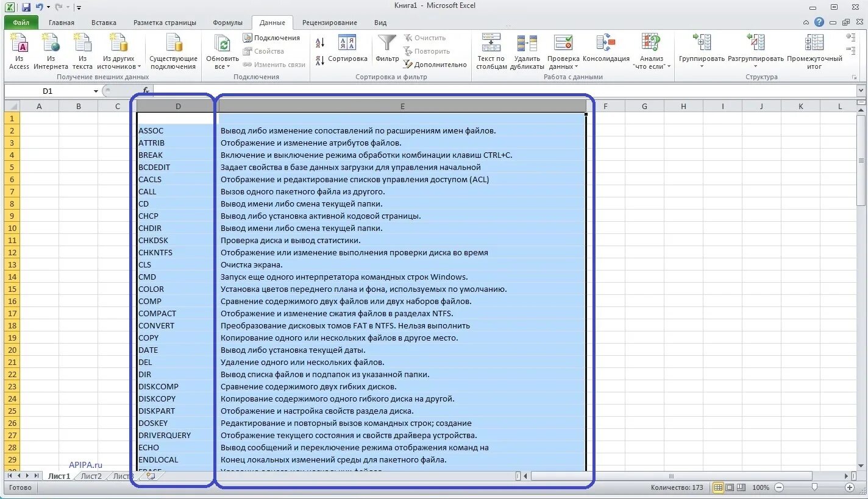The height and width of the screenshot is (499, 868).
Task: Open Advanced filter options
Action: [x=435, y=65]
